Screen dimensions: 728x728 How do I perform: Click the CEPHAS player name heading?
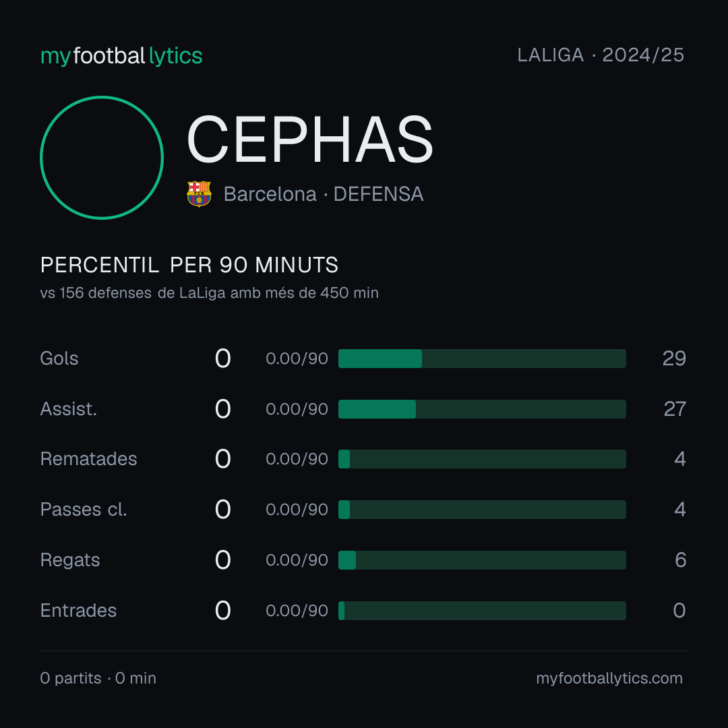[x=309, y=140]
